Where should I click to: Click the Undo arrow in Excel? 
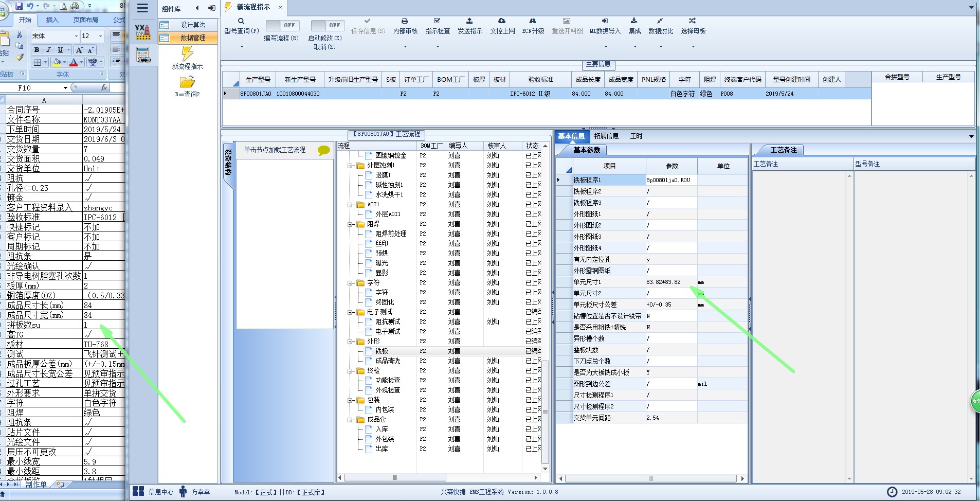[30, 6]
